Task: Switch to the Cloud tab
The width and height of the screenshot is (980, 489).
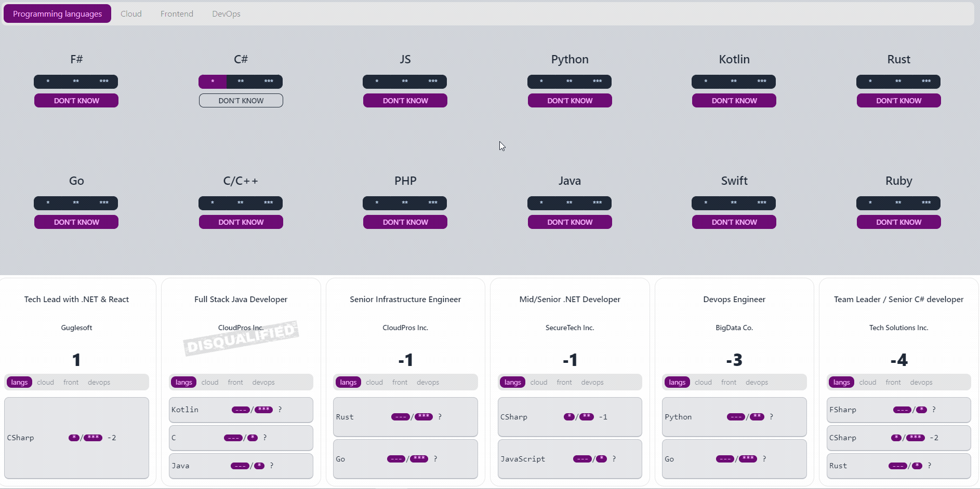Action: (131, 13)
